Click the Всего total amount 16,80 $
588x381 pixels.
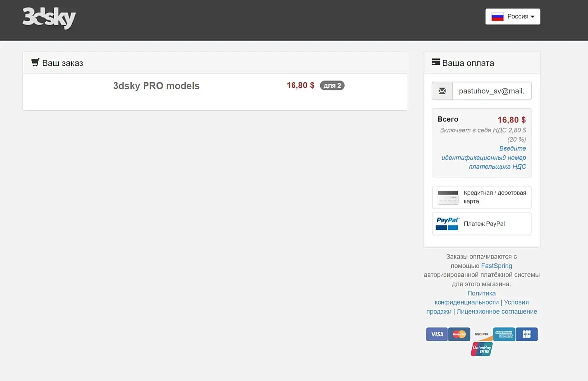pyautogui.click(x=511, y=120)
